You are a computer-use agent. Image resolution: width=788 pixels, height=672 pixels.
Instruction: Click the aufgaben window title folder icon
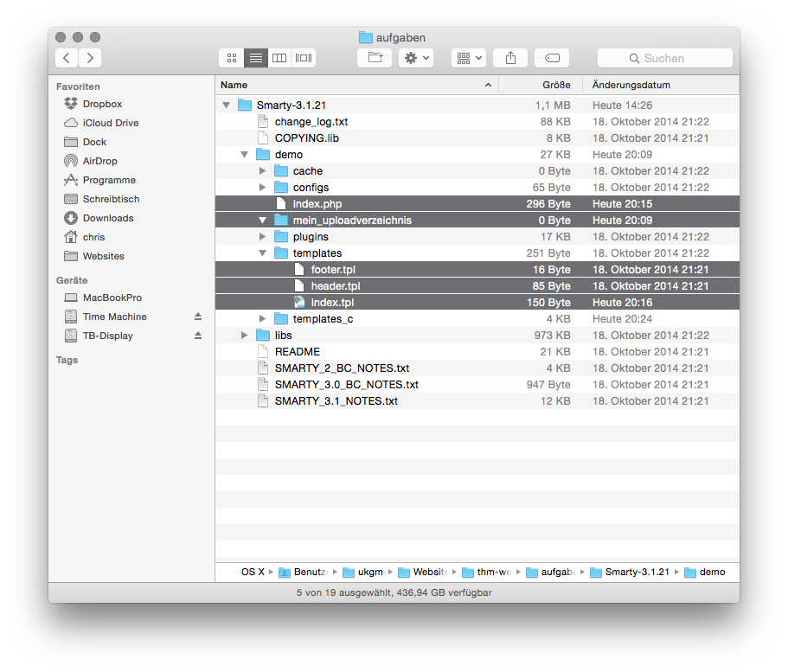tap(365, 38)
